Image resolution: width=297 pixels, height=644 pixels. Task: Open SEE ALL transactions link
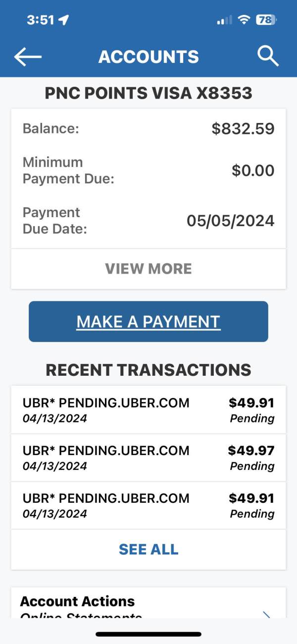tap(148, 549)
